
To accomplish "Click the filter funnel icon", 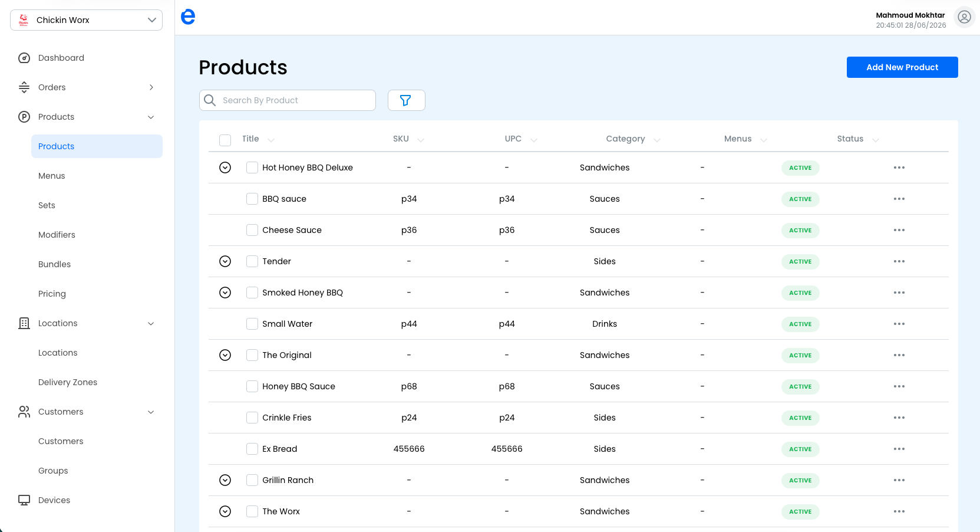I will tap(406, 100).
